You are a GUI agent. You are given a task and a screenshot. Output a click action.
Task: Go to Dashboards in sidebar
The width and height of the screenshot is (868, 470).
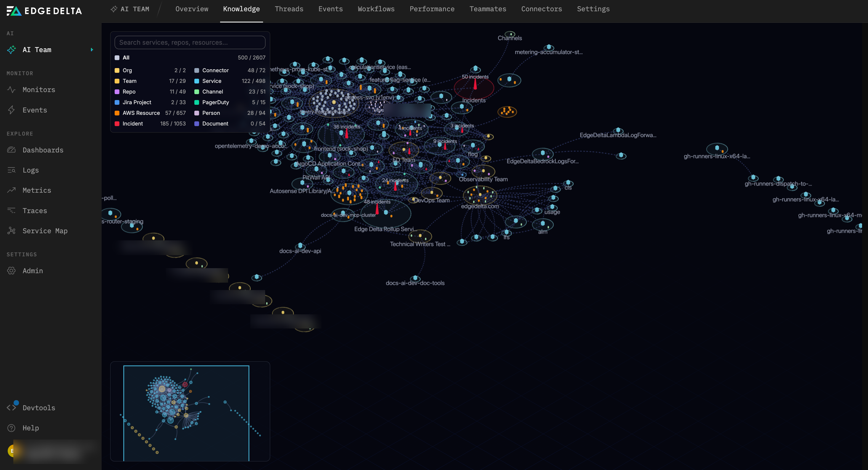click(43, 150)
